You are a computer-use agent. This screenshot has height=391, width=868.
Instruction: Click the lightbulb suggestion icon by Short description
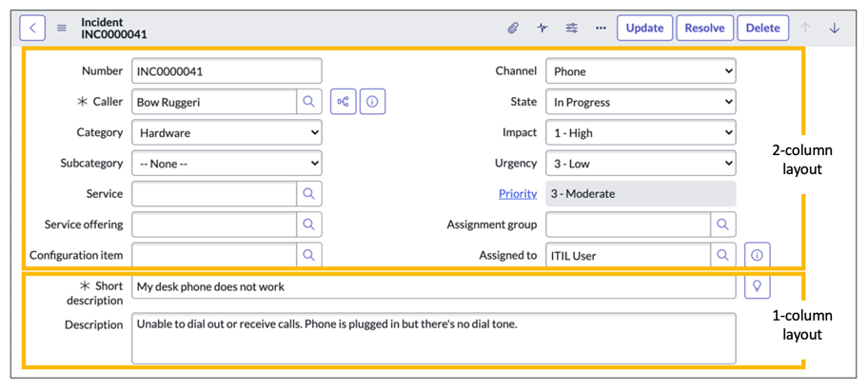click(758, 286)
